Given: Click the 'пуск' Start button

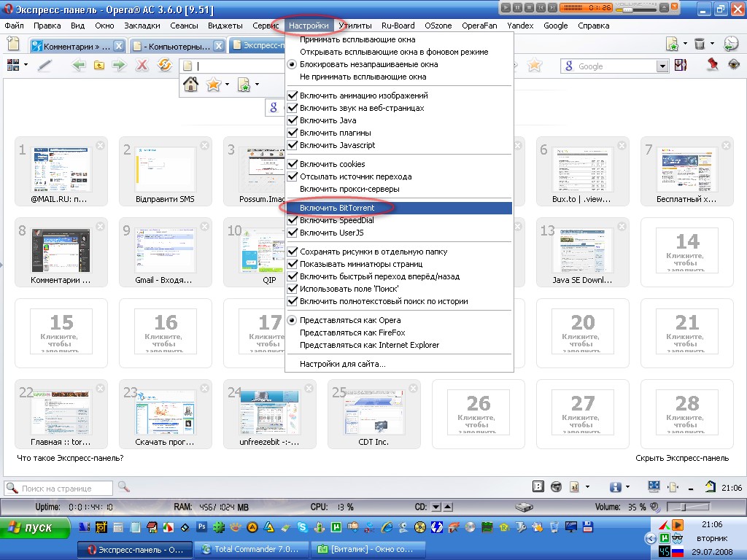Looking at the screenshot, I should (35, 527).
